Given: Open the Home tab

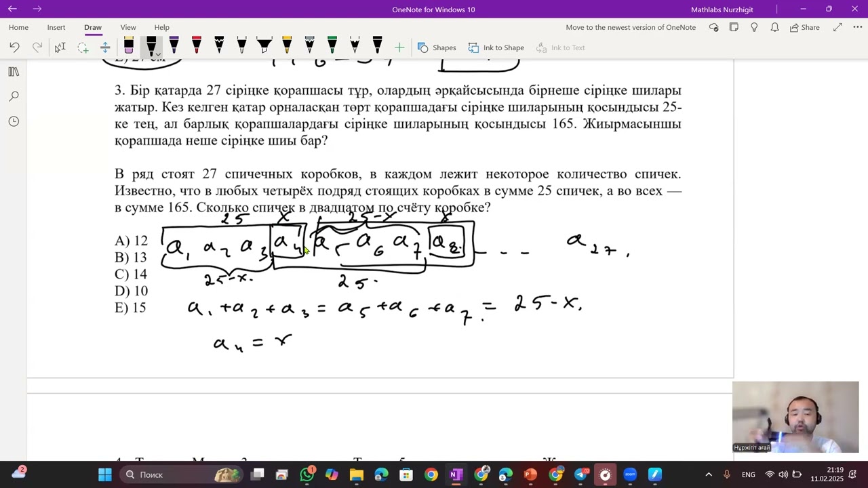Looking at the screenshot, I should [18, 27].
